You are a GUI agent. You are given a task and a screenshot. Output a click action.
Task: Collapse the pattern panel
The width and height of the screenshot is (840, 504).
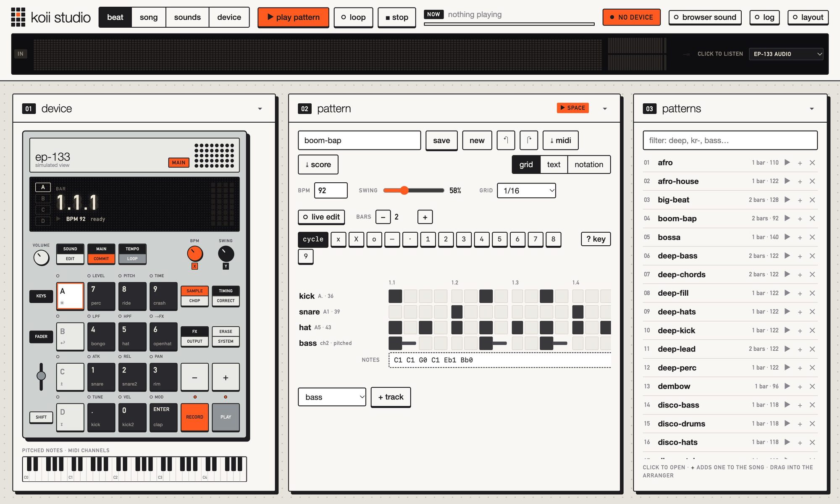pos(605,109)
